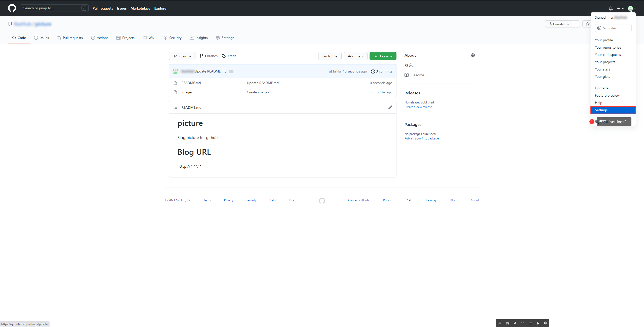Edit README with the pencil icon
644x327 pixels.
(x=390, y=107)
